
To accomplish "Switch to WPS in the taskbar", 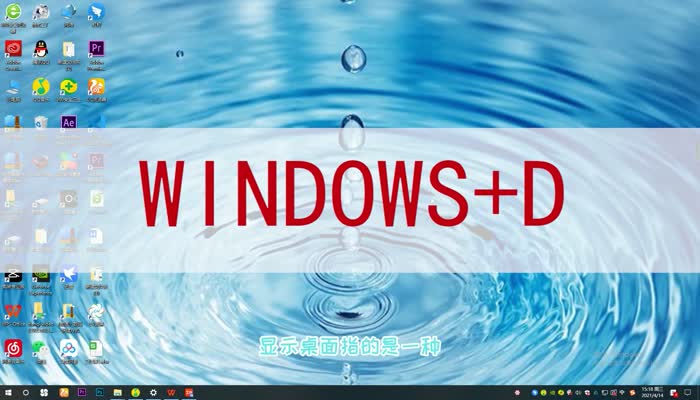I will coord(171,393).
